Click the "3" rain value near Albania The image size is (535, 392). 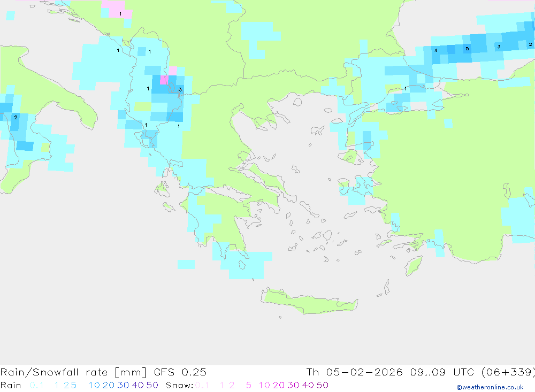point(180,90)
